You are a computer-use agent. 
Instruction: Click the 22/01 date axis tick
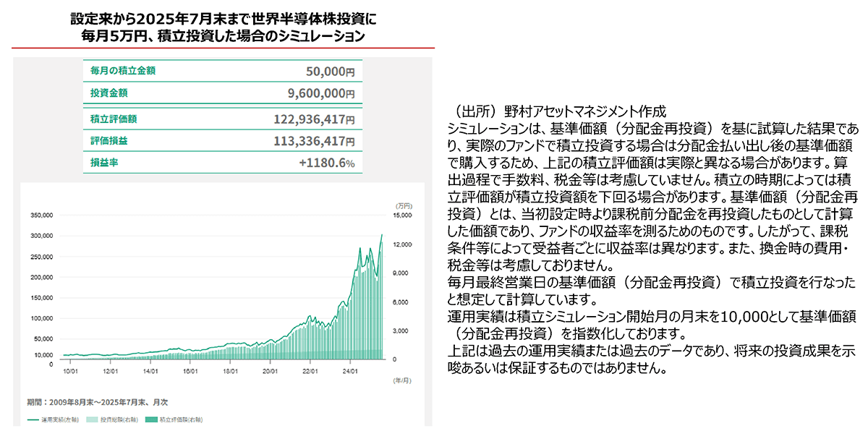(x=310, y=370)
